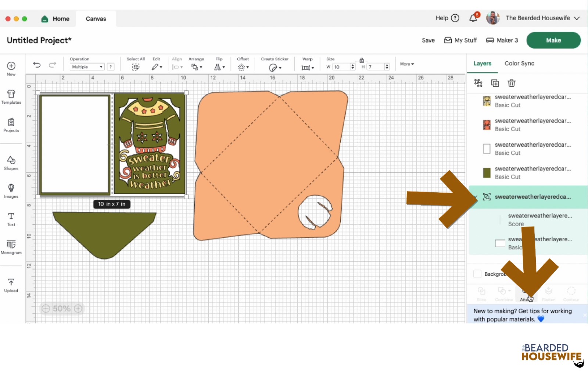Click the Shapes tool in left sidebar
The width and height of the screenshot is (588, 374).
tap(11, 163)
